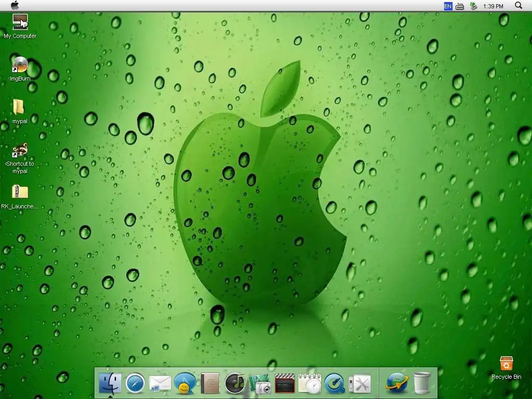Open the Address Book in dock
This screenshot has width=532, height=399.
point(210,383)
